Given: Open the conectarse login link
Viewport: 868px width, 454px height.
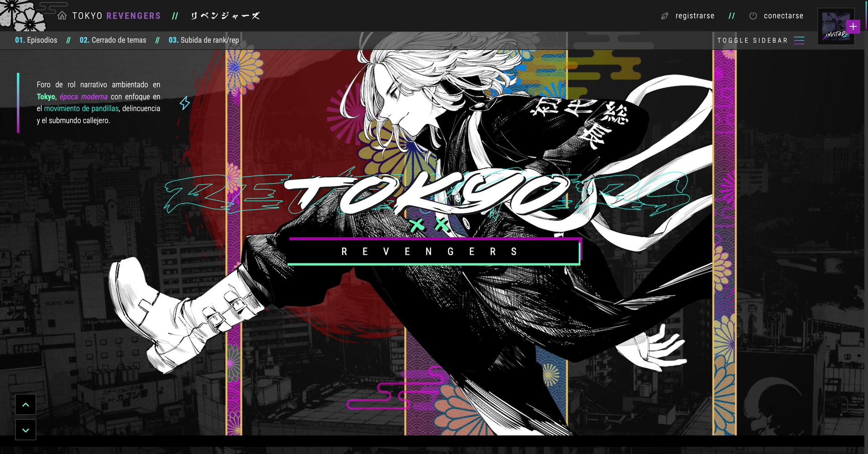Looking at the screenshot, I should 783,16.
